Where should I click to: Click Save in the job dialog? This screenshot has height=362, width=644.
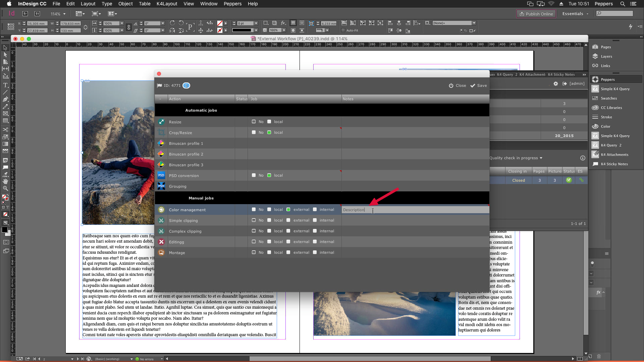coord(479,85)
